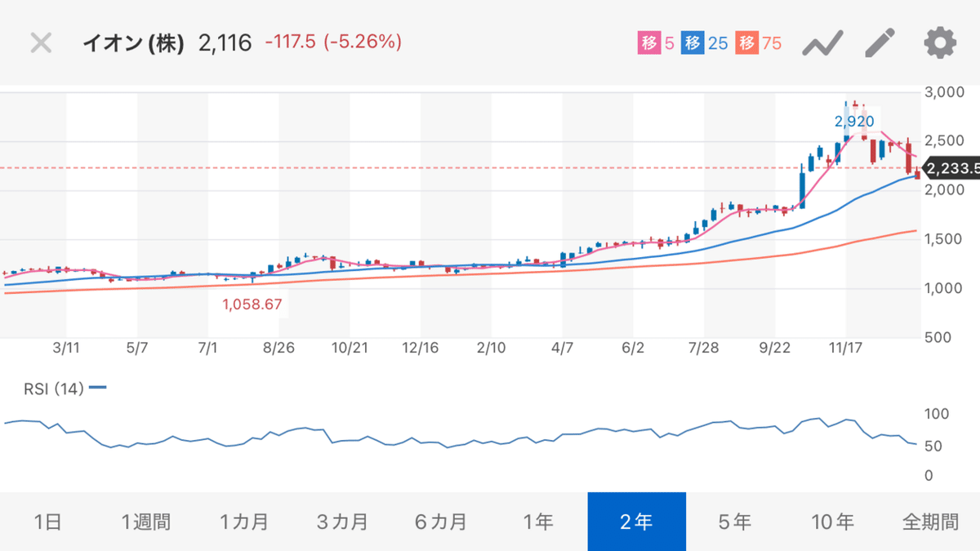Switch to the 1日 time range tab

coord(49,520)
